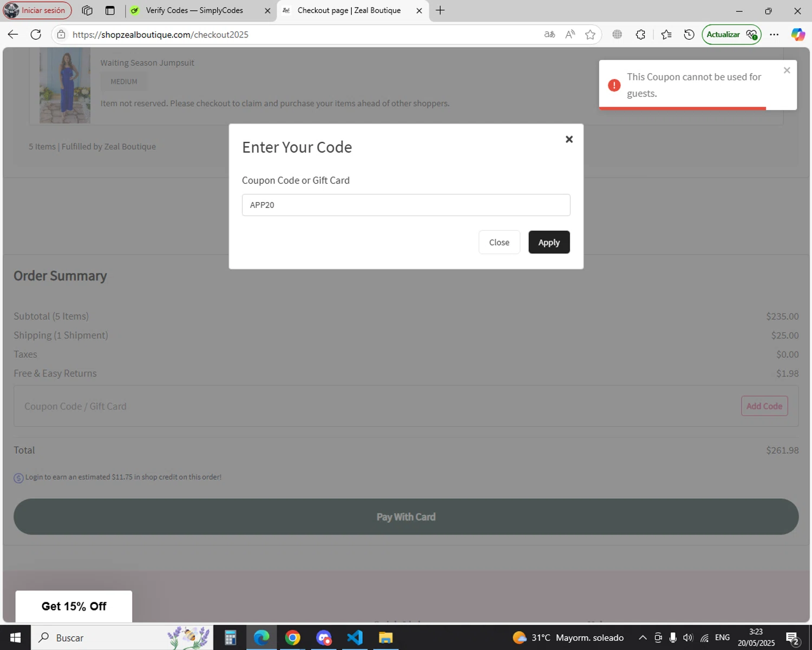Click the MEDIUM size tag

coord(124,82)
